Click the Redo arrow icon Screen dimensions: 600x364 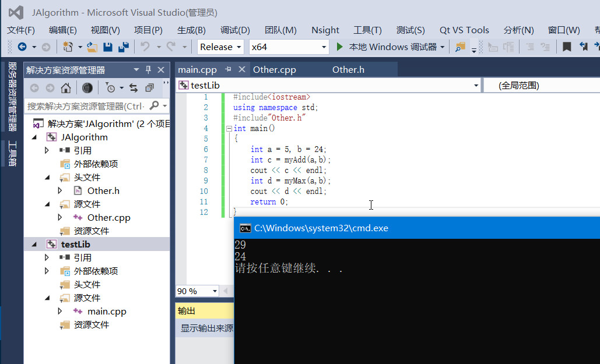171,47
